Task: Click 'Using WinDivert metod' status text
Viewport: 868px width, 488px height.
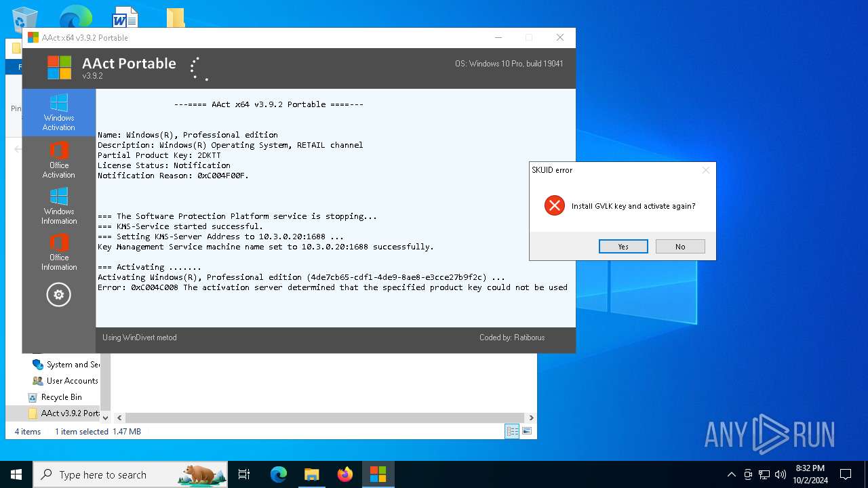Action: [140, 338]
